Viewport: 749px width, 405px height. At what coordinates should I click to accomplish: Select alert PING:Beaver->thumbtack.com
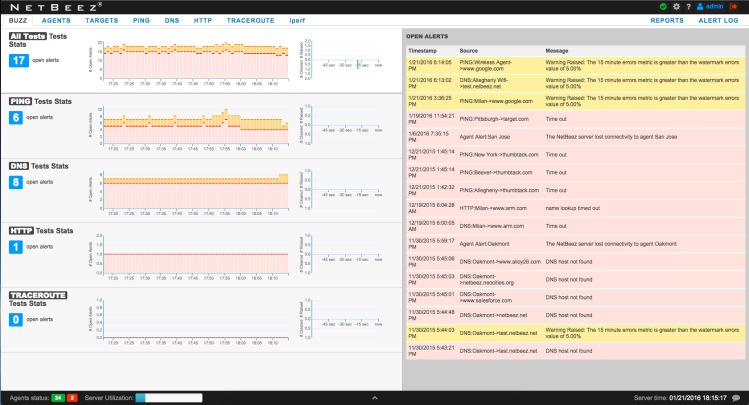click(576, 172)
